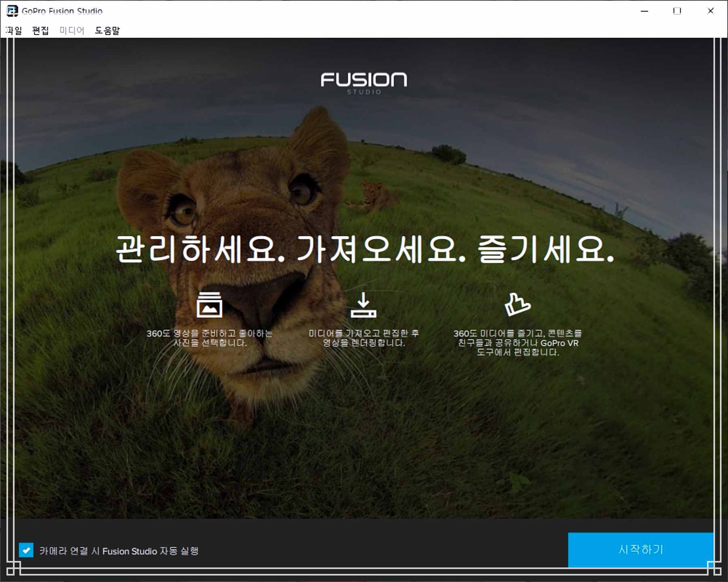Open the 도움말 (Help) menu
The height and width of the screenshot is (582, 728).
pyautogui.click(x=107, y=30)
